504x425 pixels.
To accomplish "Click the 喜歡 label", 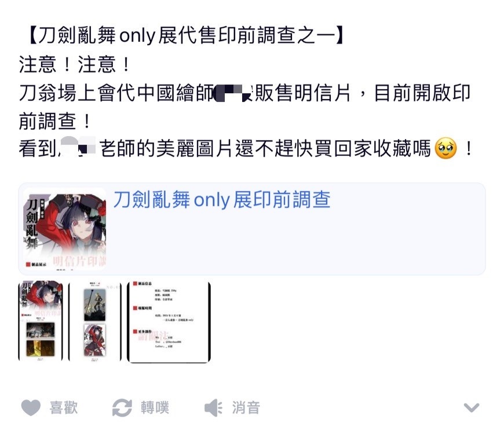I will coord(64,408).
